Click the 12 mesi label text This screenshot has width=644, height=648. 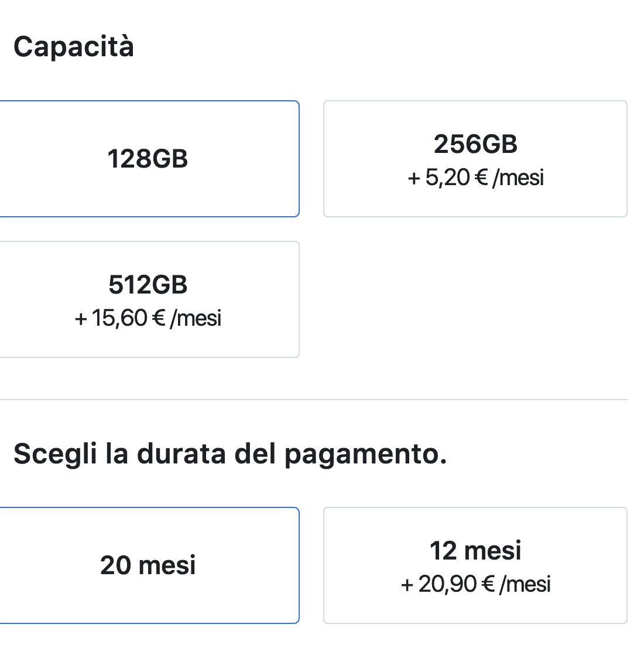pyautogui.click(x=477, y=550)
